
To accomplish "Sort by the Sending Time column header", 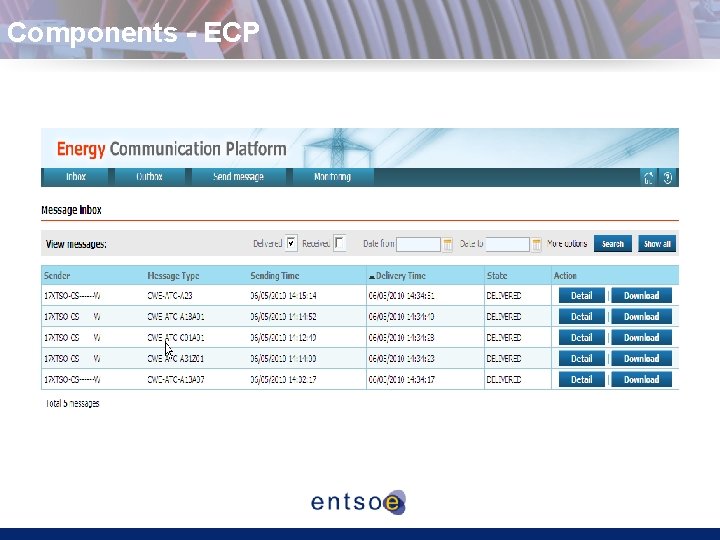I will [x=275, y=276].
